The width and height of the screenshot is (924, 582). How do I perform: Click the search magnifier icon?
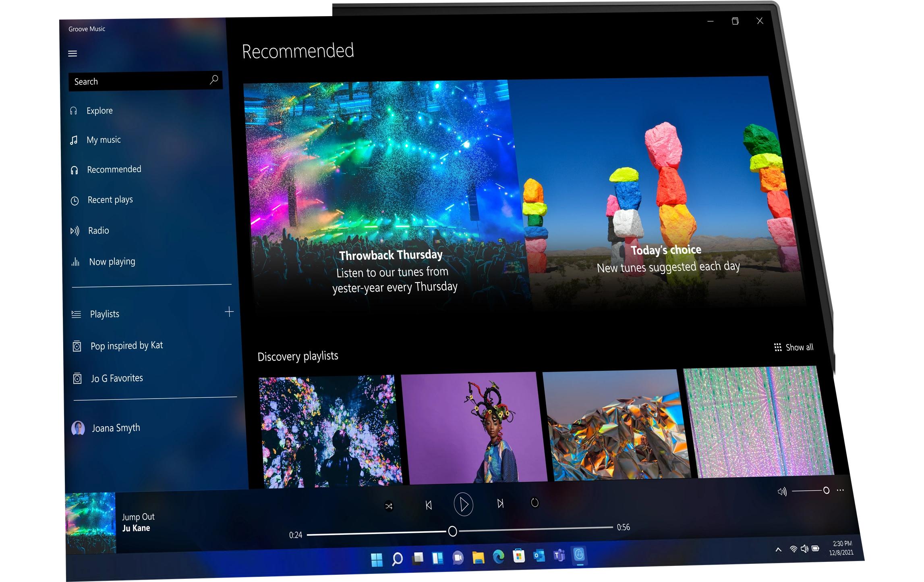click(x=214, y=80)
